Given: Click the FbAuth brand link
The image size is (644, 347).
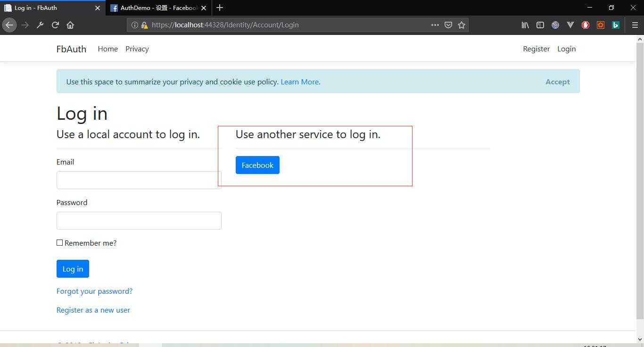Looking at the screenshot, I should coord(71,49).
